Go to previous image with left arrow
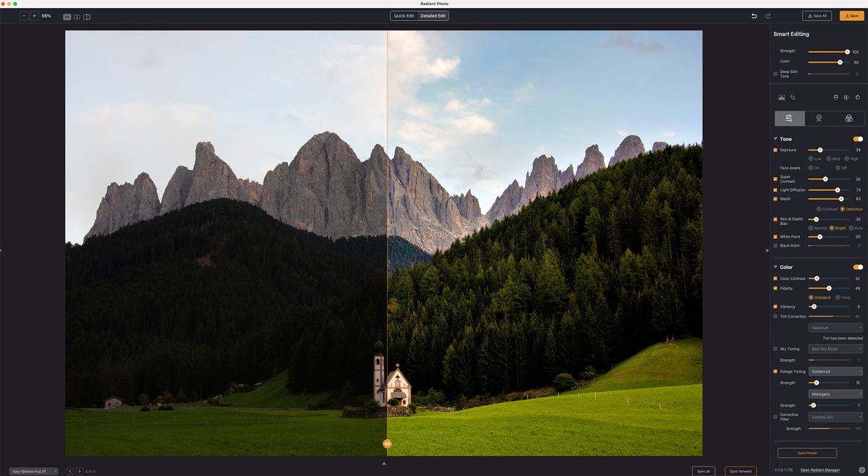Screen dimensions: 868x476 tap(70, 471)
